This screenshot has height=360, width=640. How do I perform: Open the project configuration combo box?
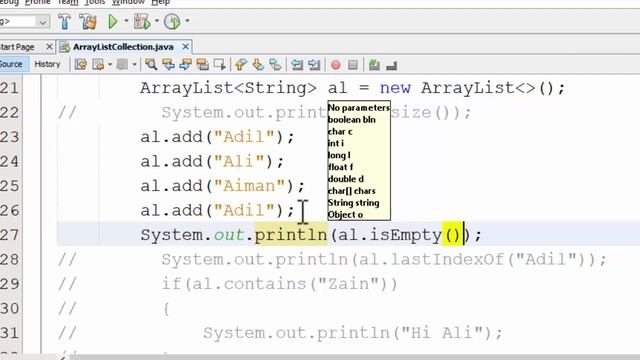point(24,21)
